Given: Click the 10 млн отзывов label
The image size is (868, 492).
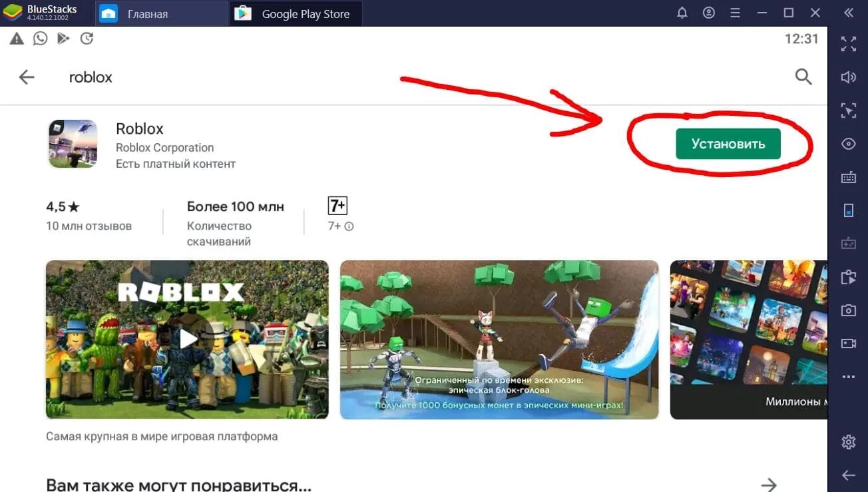Looking at the screenshot, I should (x=89, y=226).
